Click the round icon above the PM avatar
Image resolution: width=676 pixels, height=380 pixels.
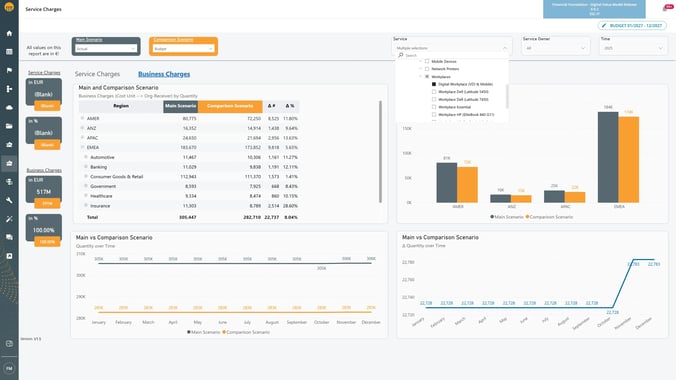tap(9, 344)
